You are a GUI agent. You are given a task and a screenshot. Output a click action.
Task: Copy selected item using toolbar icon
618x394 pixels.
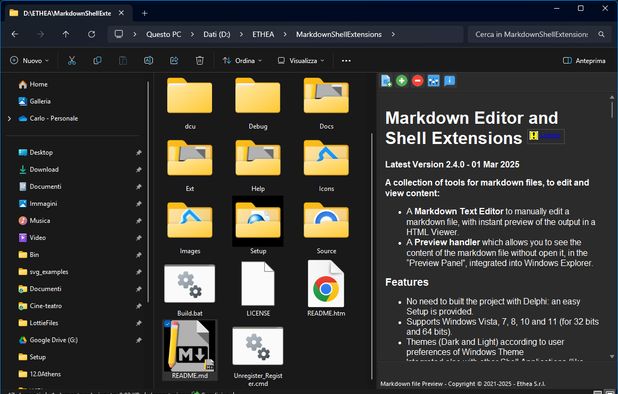[x=97, y=61]
